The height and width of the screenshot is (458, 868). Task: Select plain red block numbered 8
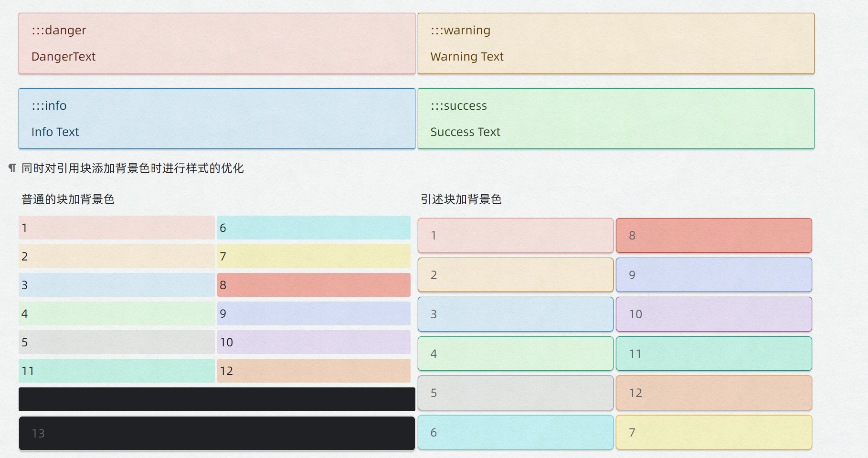314,285
